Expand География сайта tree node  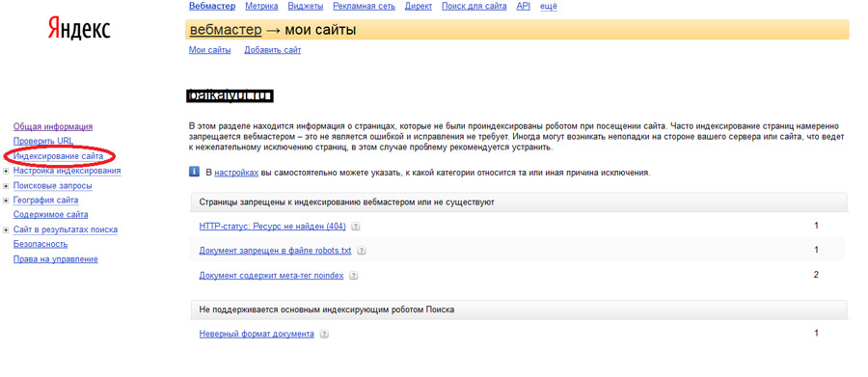click(x=6, y=201)
